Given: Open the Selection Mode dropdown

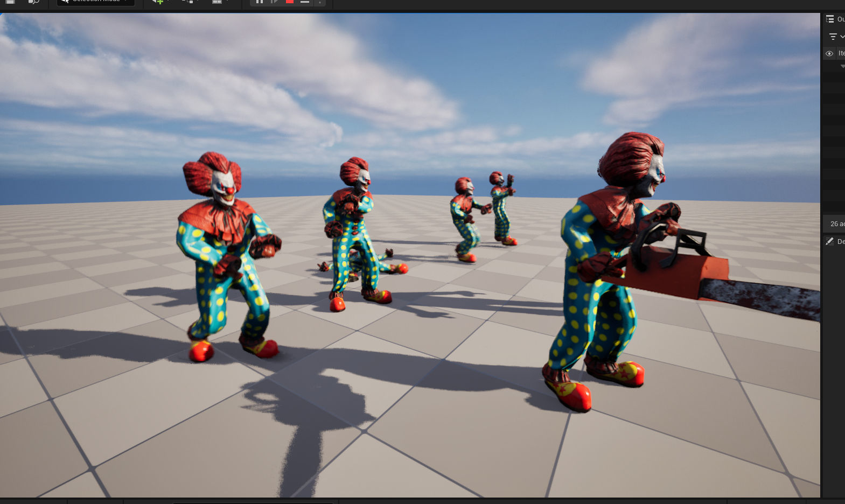Looking at the screenshot, I should (x=96, y=2).
